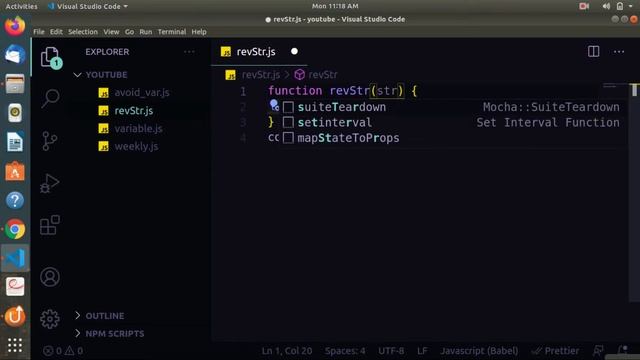Launch Thunderbird mail from the dock
The image size is (640, 360).
(x=15, y=55)
